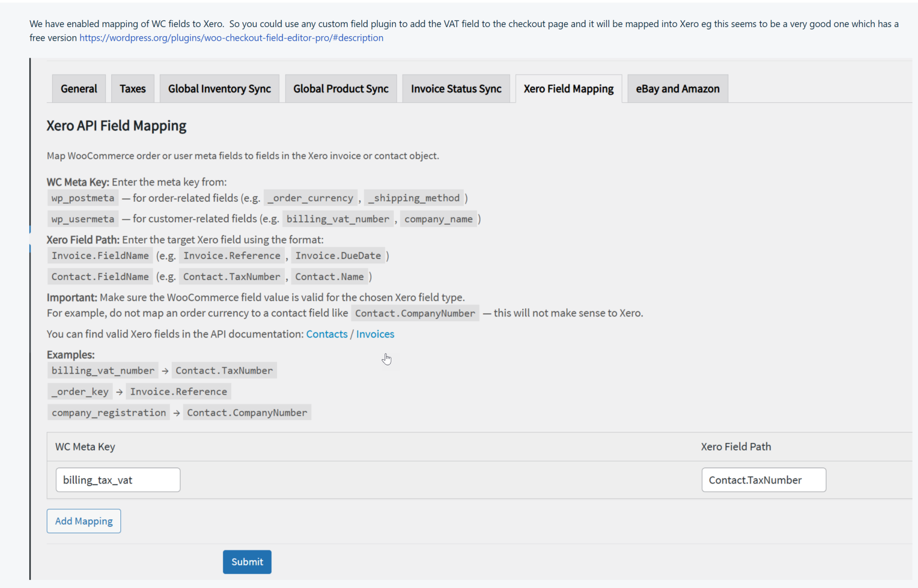Focus the WC Meta Key input billing_tax_vat

118,480
